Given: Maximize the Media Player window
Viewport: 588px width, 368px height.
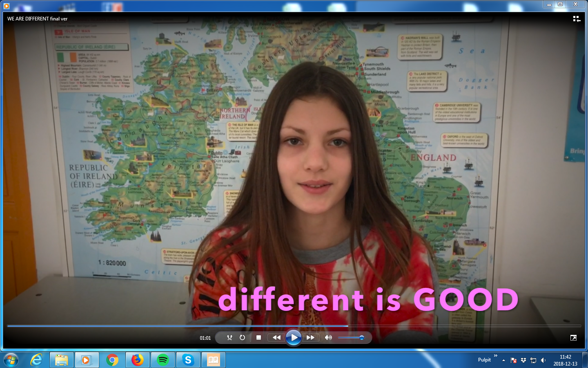Looking at the screenshot, I should coord(560,4).
